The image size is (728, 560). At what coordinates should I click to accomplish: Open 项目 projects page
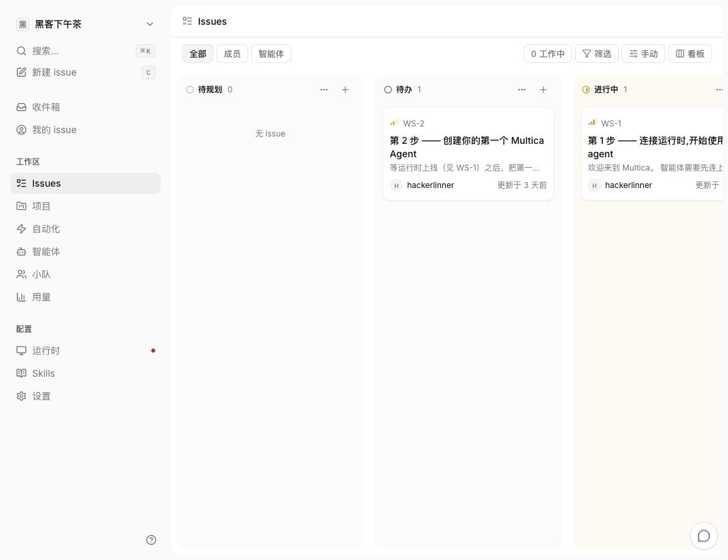click(x=86, y=206)
